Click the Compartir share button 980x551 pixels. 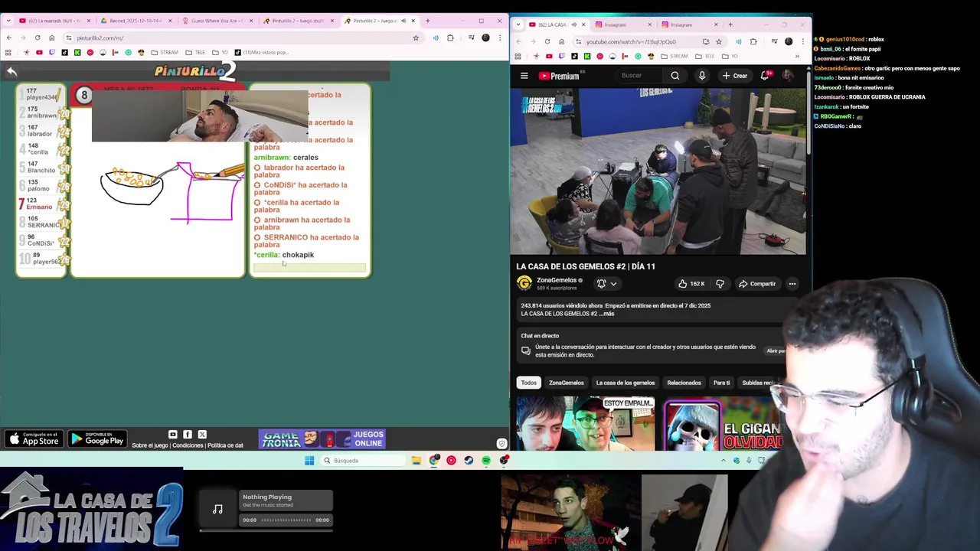[757, 284]
